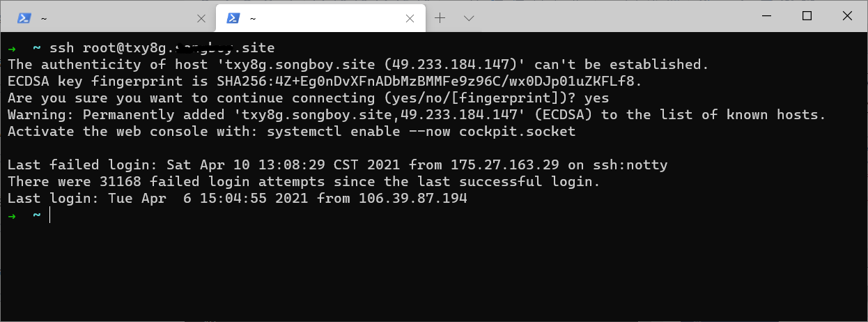
Task: Click the PowerShell icon on the first tab
Action: [x=24, y=17]
